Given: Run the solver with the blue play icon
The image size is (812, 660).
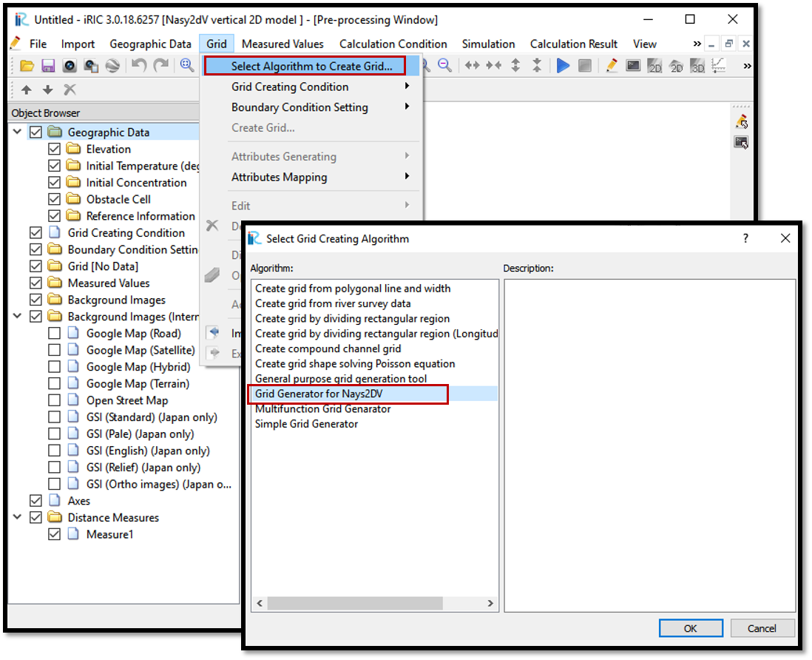Looking at the screenshot, I should coord(563,66).
